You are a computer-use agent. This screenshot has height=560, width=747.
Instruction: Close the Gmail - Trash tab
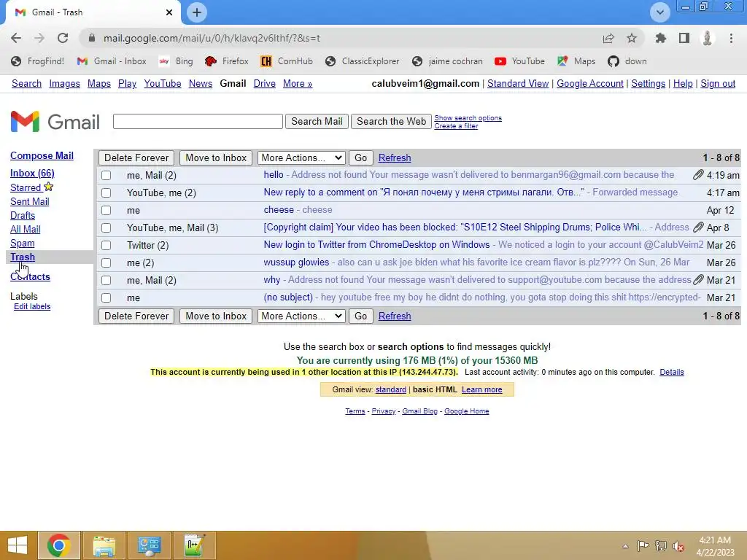(x=169, y=12)
